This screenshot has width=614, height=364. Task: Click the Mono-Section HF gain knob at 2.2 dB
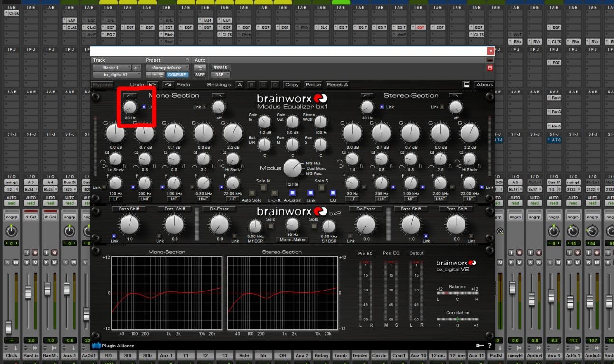[x=233, y=133]
